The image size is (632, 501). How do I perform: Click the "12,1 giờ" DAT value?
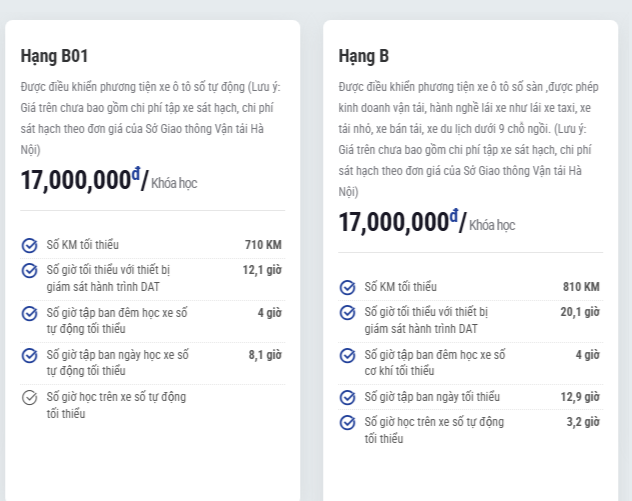(262, 270)
